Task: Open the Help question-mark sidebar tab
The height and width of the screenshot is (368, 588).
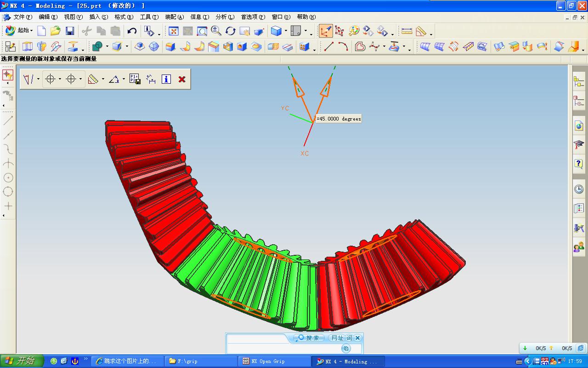Action: point(578,164)
